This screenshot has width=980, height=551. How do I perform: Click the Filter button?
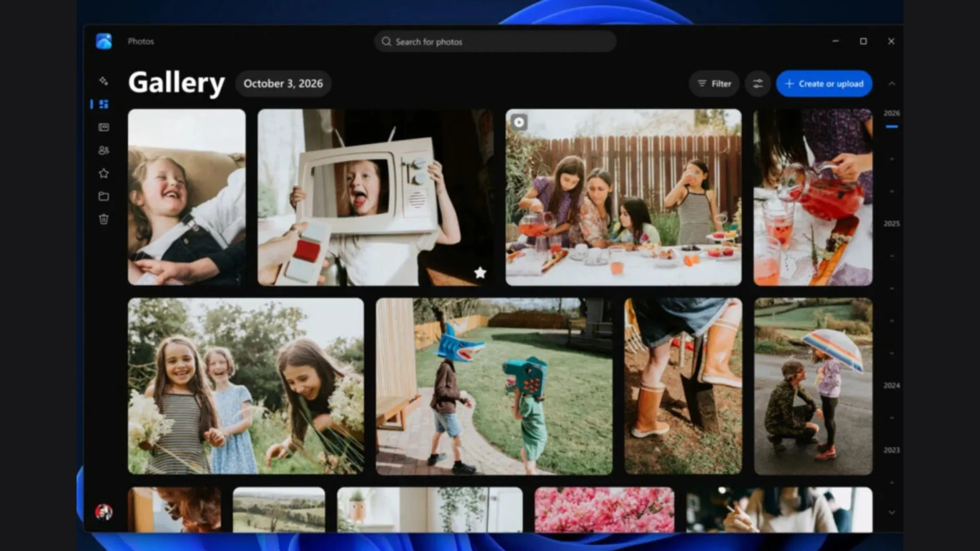coord(714,84)
